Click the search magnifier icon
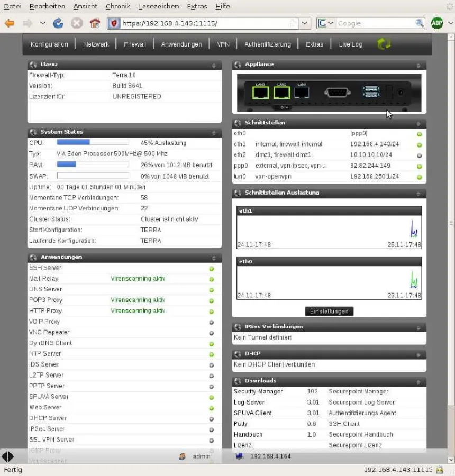 [x=420, y=23]
